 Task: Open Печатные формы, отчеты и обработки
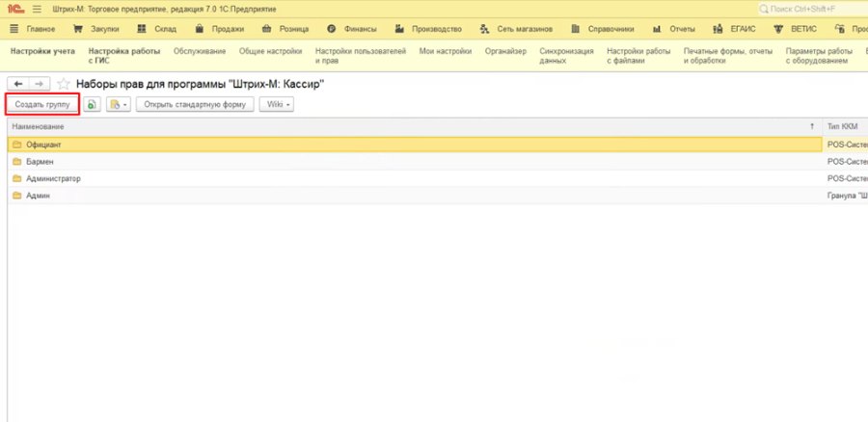(728, 56)
